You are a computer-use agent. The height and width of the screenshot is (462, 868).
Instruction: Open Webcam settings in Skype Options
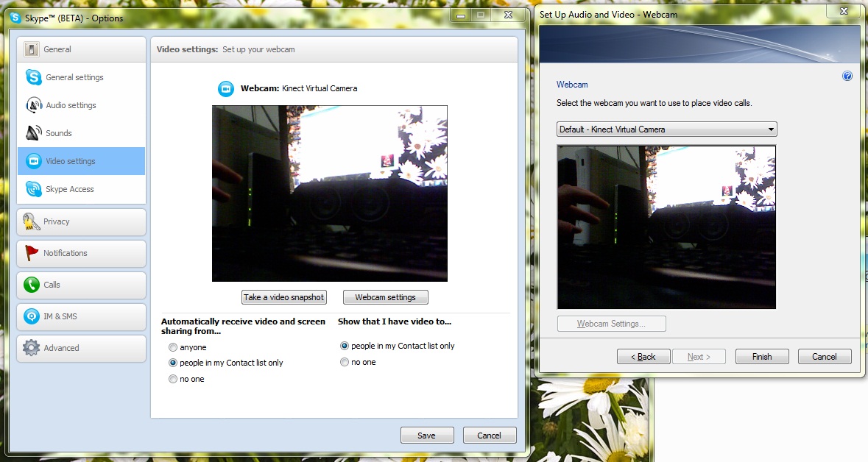point(385,297)
